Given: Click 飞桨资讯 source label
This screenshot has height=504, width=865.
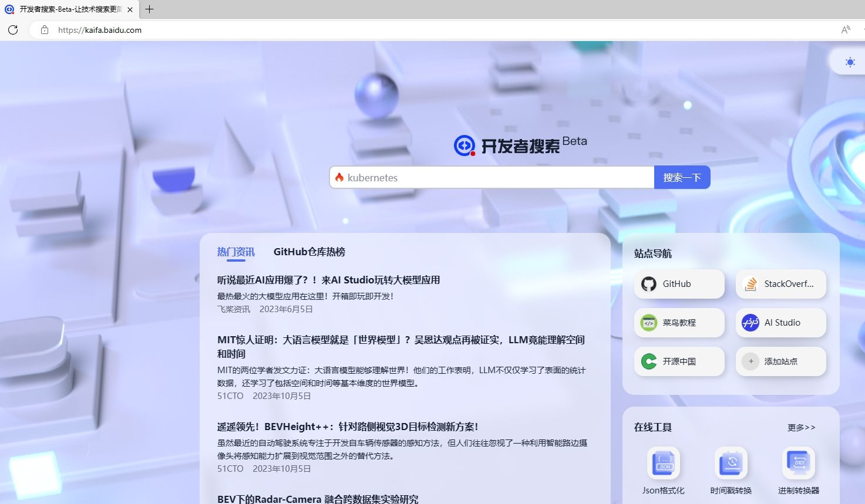Looking at the screenshot, I should pyautogui.click(x=234, y=309).
